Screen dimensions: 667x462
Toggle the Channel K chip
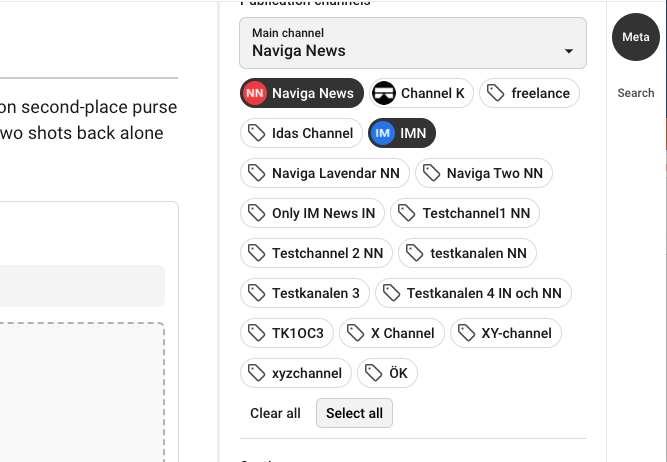[x=421, y=93]
